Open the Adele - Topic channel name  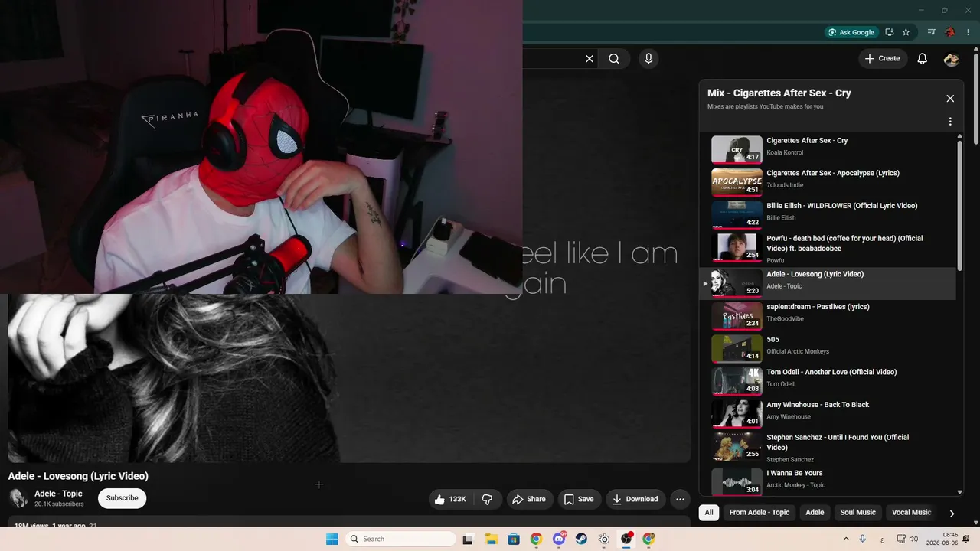[x=58, y=494]
